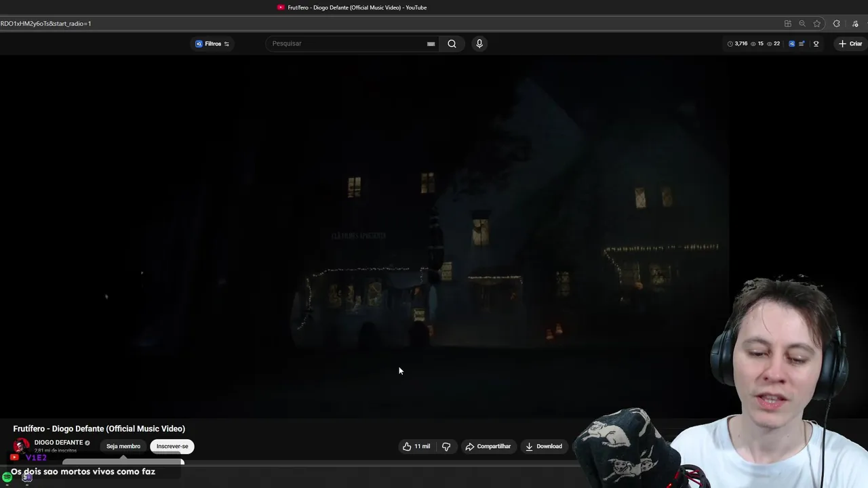Open the video title Frutífero - Diogo Defante
Viewport: 868px width, 488px height.
[99, 428]
